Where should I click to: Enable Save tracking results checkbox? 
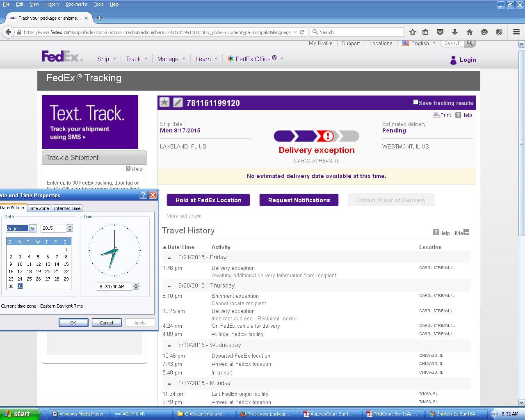pos(415,102)
